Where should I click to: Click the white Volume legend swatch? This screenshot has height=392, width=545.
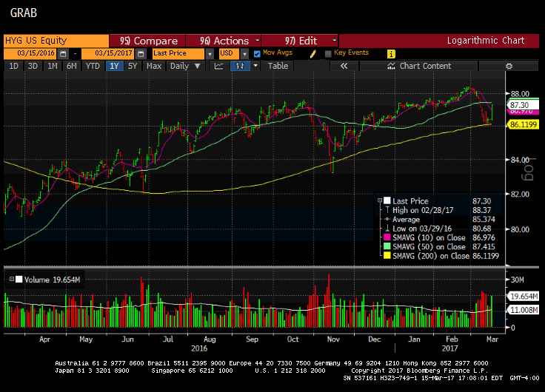(x=19, y=279)
